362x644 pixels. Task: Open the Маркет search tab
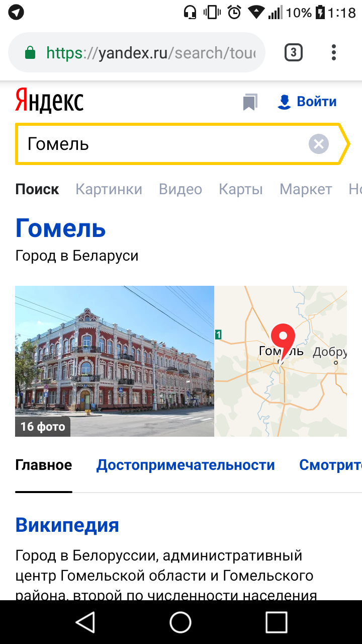click(306, 189)
